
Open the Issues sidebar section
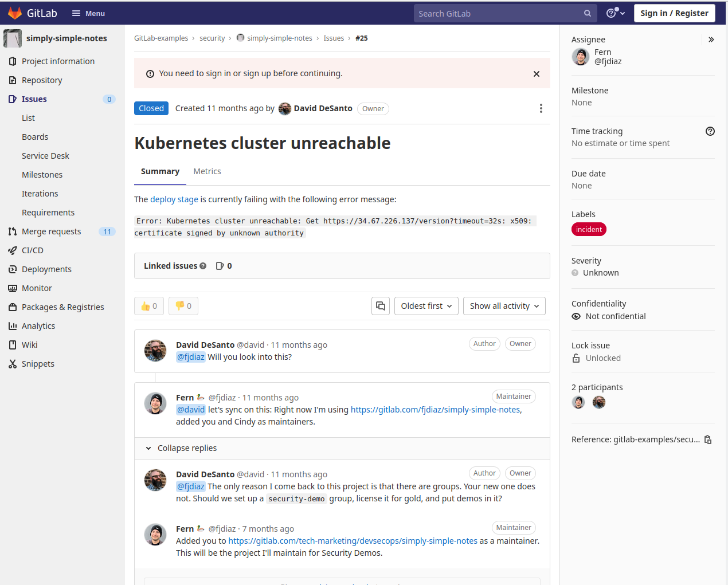(x=34, y=99)
